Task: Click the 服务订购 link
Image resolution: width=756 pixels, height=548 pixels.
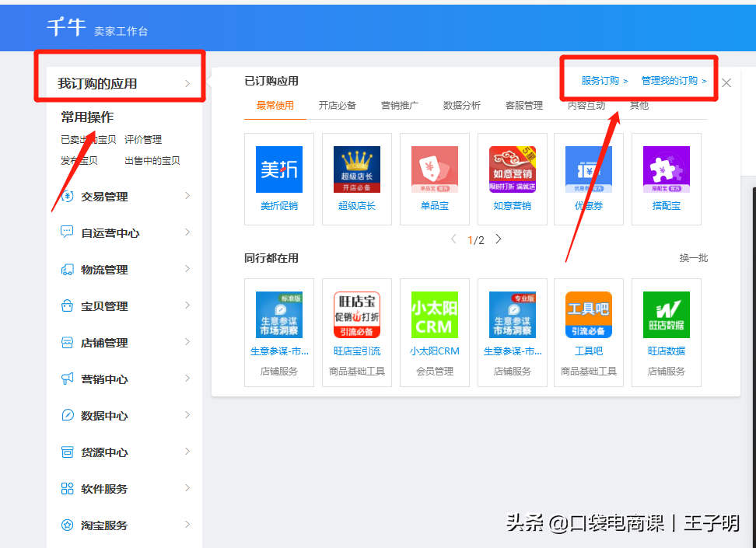Action: point(604,81)
